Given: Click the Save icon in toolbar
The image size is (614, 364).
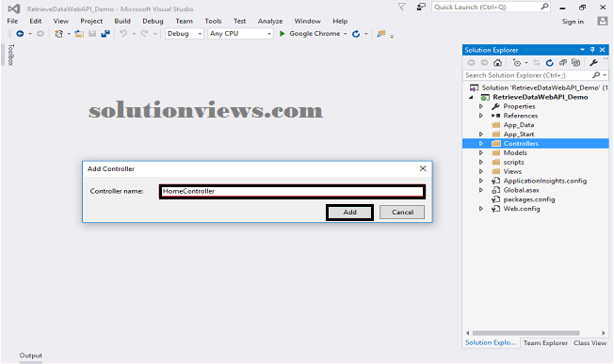Looking at the screenshot, I should click(92, 34).
